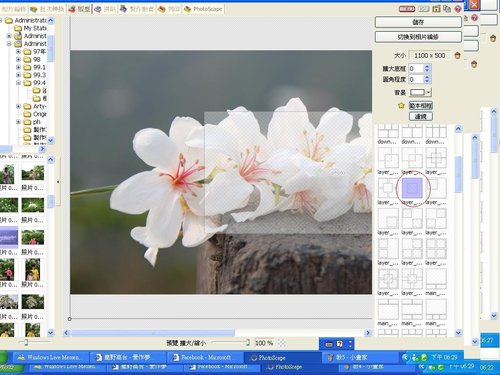Collapse the left panel with the small arrow handle

click(58, 182)
